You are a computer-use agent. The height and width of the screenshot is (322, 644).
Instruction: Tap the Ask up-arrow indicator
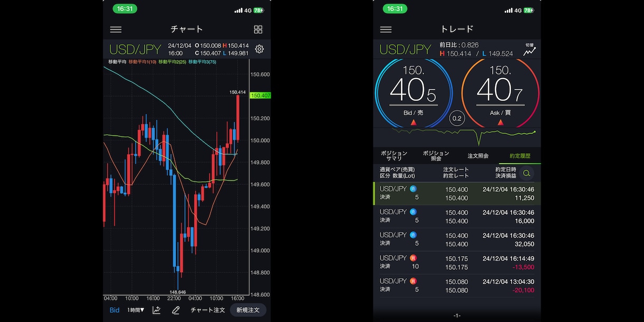pos(500,122)
